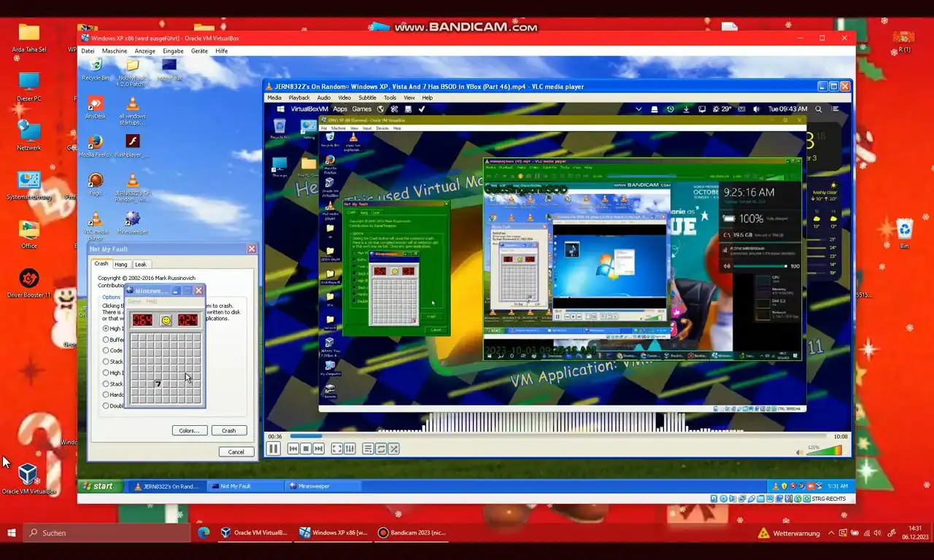Open VLC Playback menu
Screen dimensions: 934x560
[299, 98]
